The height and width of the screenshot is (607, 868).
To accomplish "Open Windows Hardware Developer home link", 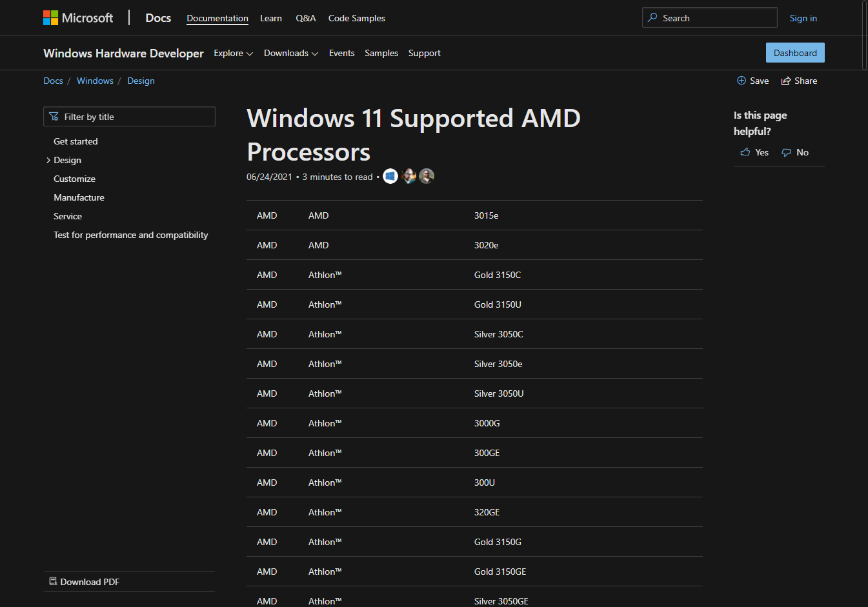I will click(123, 53).
